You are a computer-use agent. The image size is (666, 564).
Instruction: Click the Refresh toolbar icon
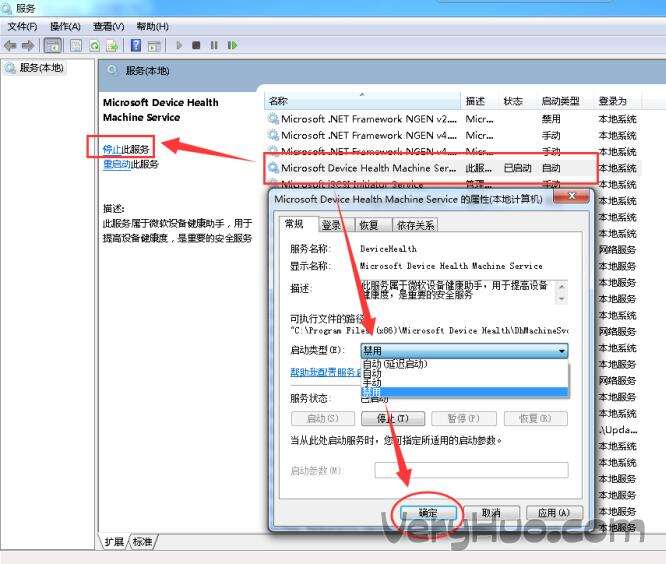coord(94,45)
